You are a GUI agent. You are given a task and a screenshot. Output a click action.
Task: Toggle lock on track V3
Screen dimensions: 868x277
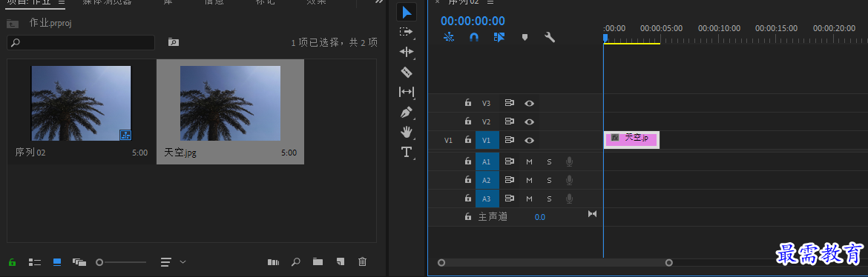click(x=468, y=103)
